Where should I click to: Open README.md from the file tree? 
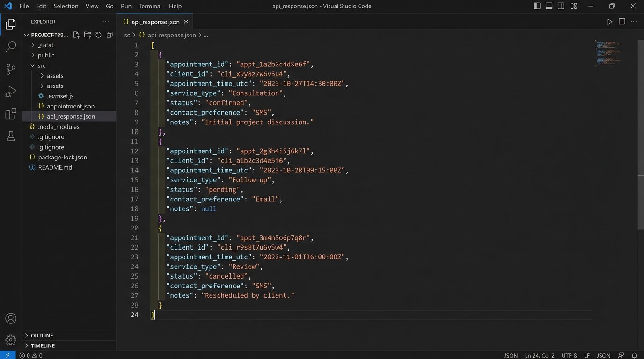click(x=55, y=167)
